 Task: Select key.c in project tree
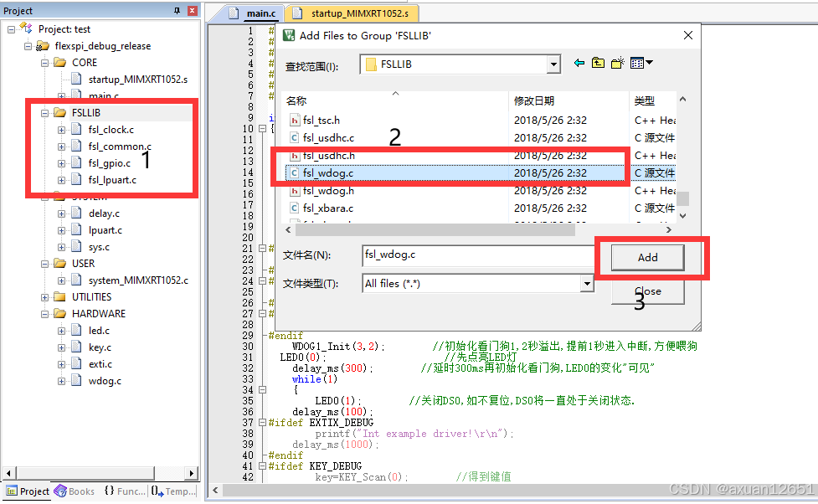100,347
